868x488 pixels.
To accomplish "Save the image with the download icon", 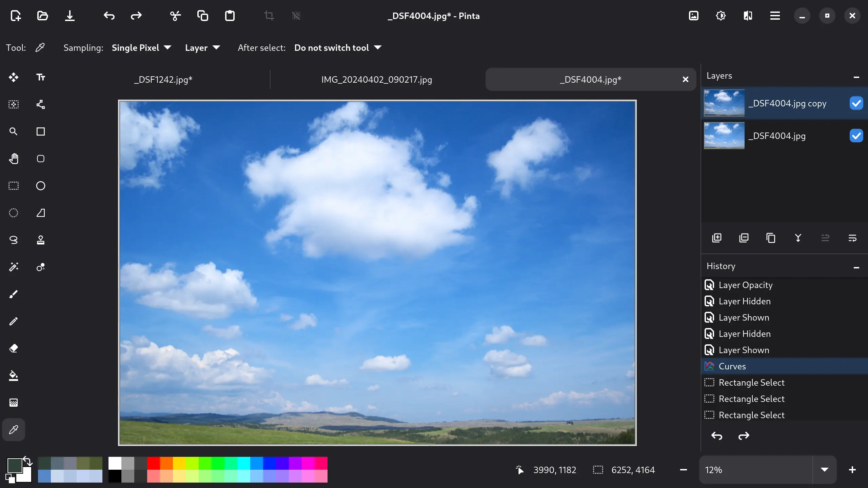I will pos(70,16).
